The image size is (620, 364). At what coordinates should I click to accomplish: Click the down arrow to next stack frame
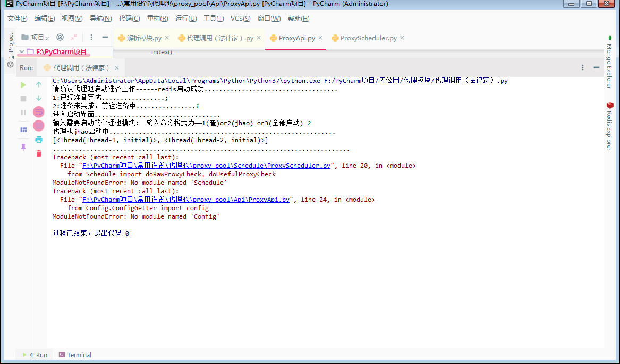[x=39, y=98]
